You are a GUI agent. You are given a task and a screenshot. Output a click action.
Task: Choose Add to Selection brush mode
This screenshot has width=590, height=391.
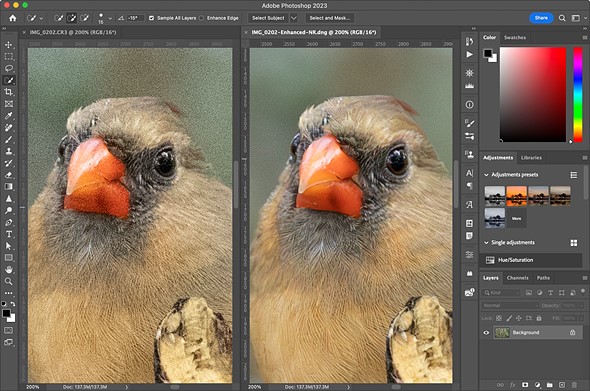(x=71, y=18)
